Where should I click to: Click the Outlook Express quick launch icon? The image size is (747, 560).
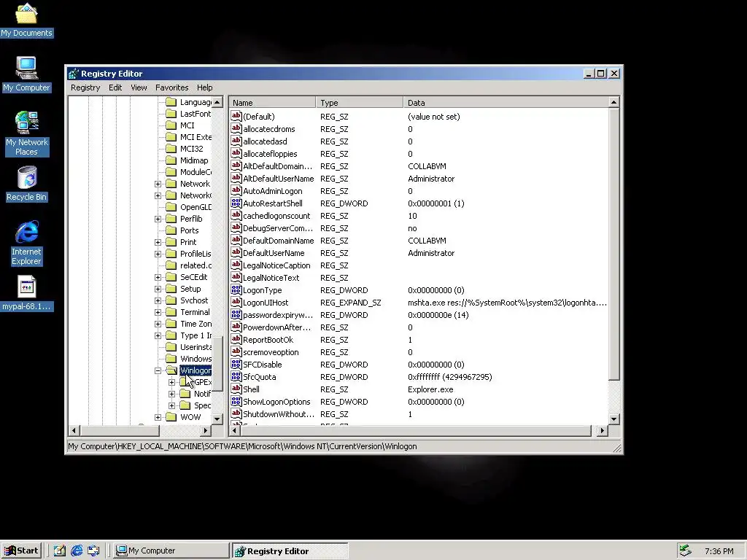click(x=93, y=551)
